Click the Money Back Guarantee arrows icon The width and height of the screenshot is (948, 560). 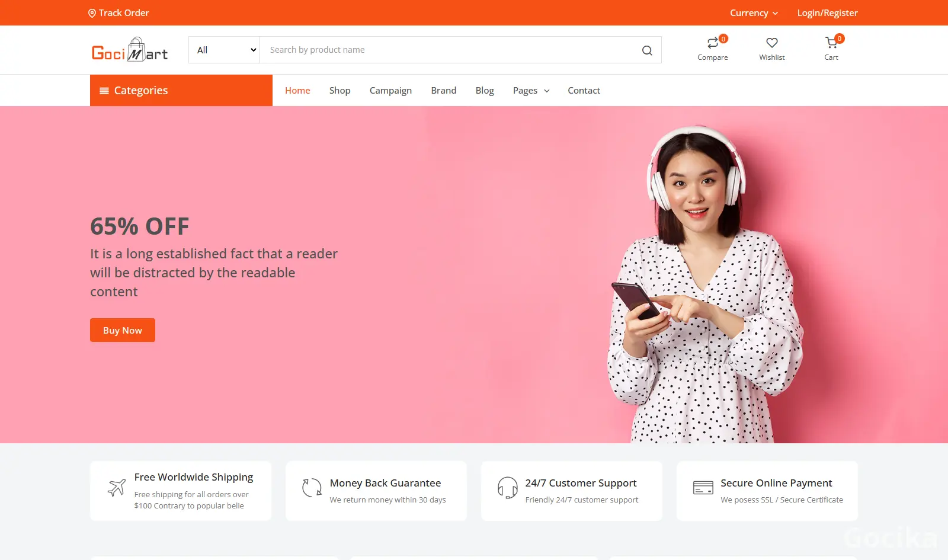coord(312,488)
